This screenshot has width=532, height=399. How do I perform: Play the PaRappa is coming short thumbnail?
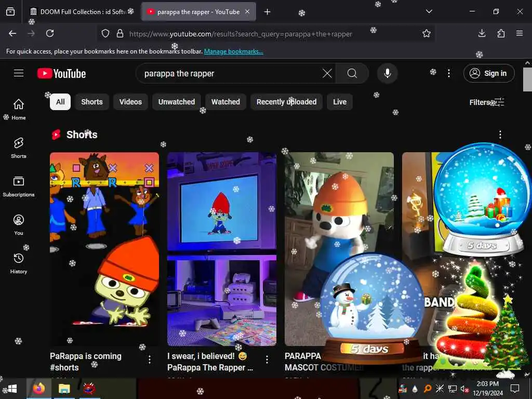pyautogui.click(x=104, y=249)
